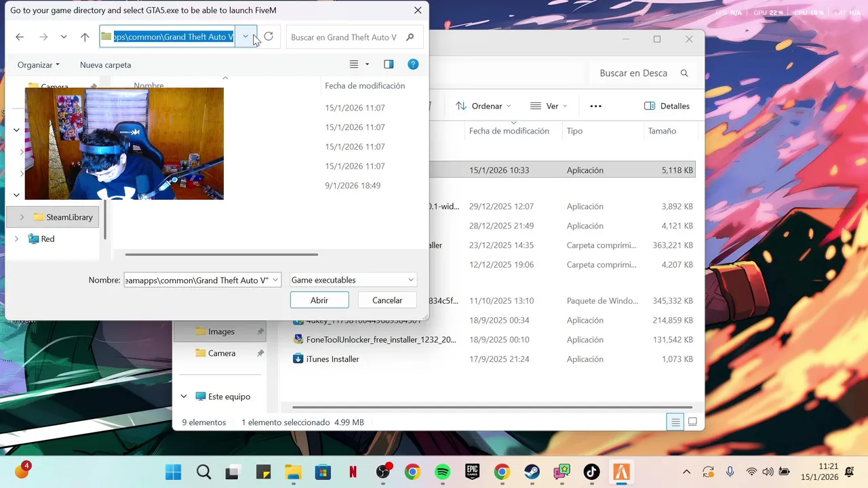Open Images in Explorer quick access
Screen dimensions: 868x488
click(x=221, y=331)
